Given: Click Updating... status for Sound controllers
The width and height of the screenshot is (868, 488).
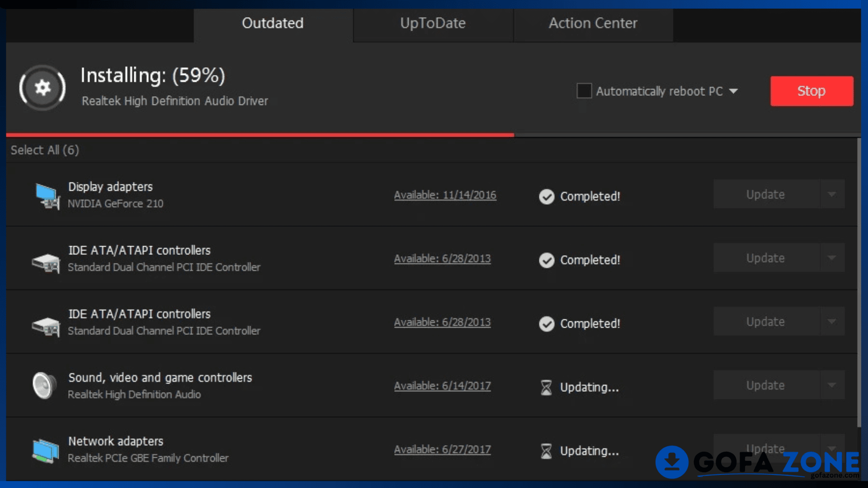Looking at the screenshot, I should pos(590,388).
